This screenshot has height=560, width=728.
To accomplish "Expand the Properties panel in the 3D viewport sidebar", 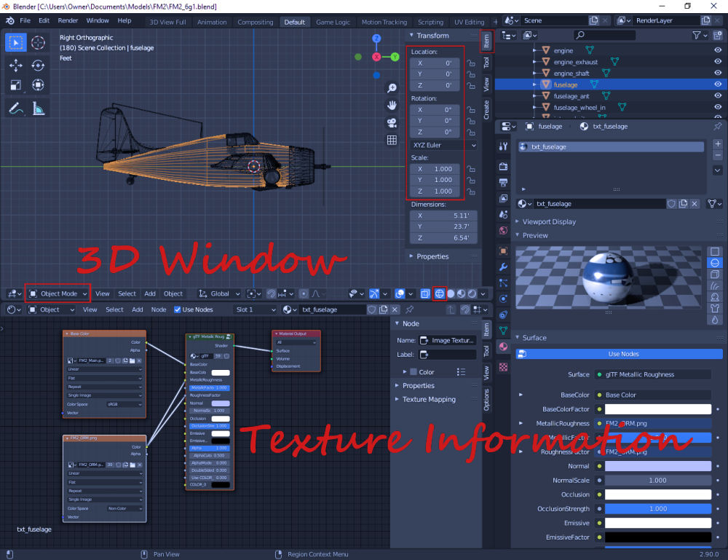I will (x=432, y=256).
